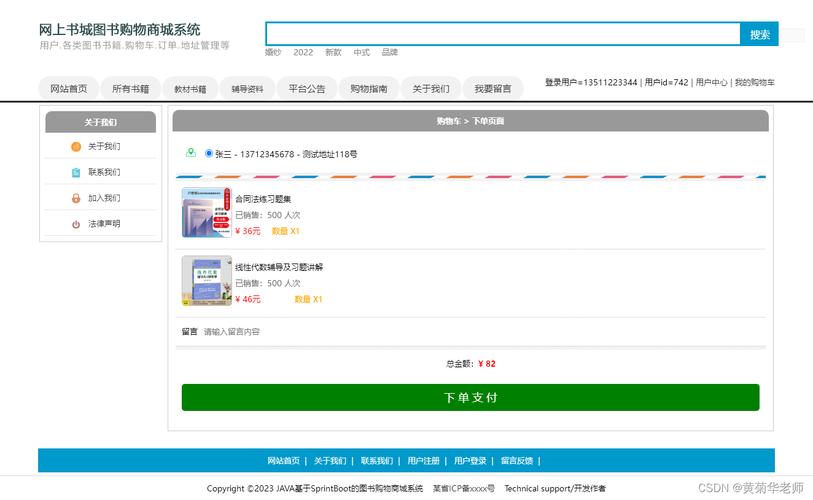Click the 中式 search keyword
813x500 pixels.
(361, 52)
